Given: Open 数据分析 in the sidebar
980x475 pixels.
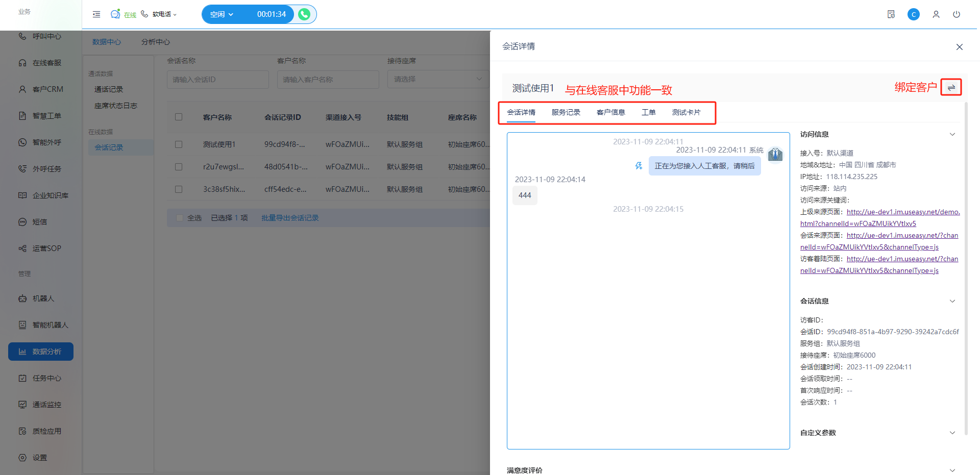Looking at the screenshot, I should coord(41,352).
